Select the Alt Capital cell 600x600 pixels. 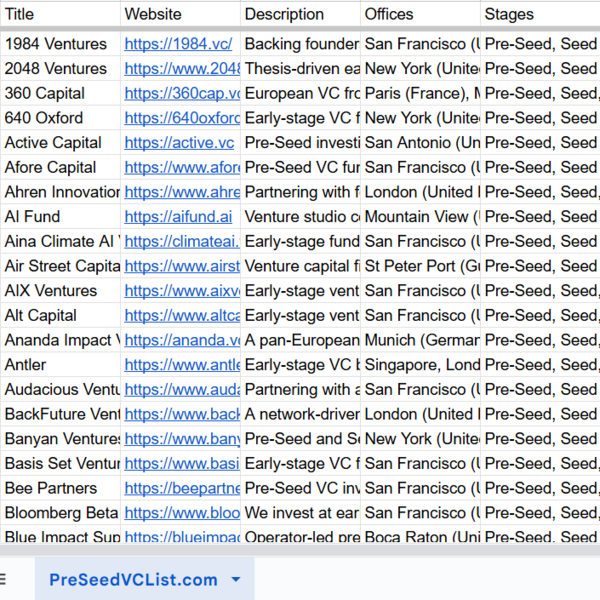(60, 315)
